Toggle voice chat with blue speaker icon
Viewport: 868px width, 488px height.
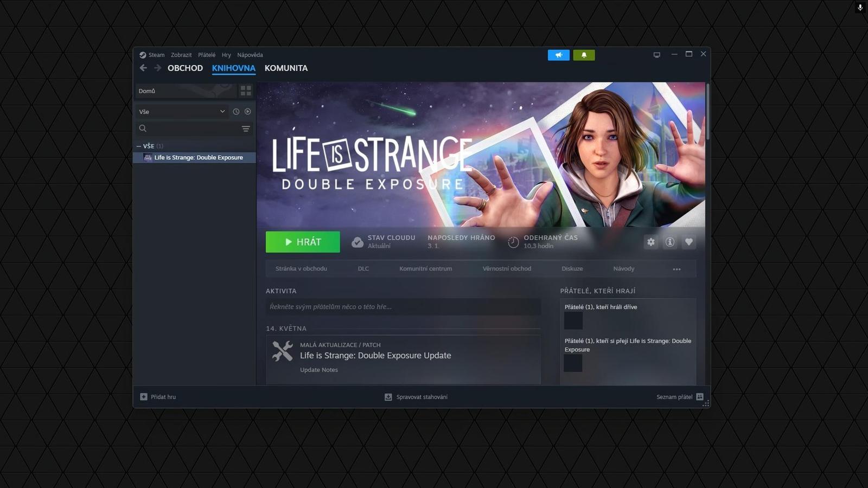[x=559, y=55]
